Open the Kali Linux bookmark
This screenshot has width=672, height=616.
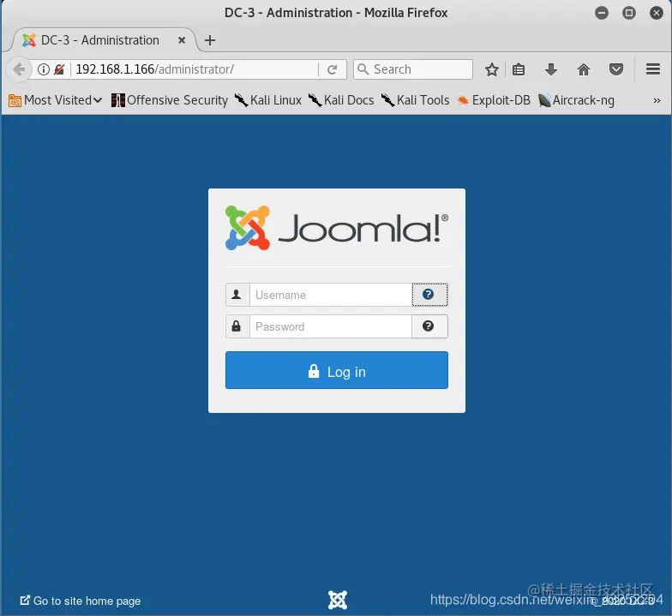tap(268, 100)
